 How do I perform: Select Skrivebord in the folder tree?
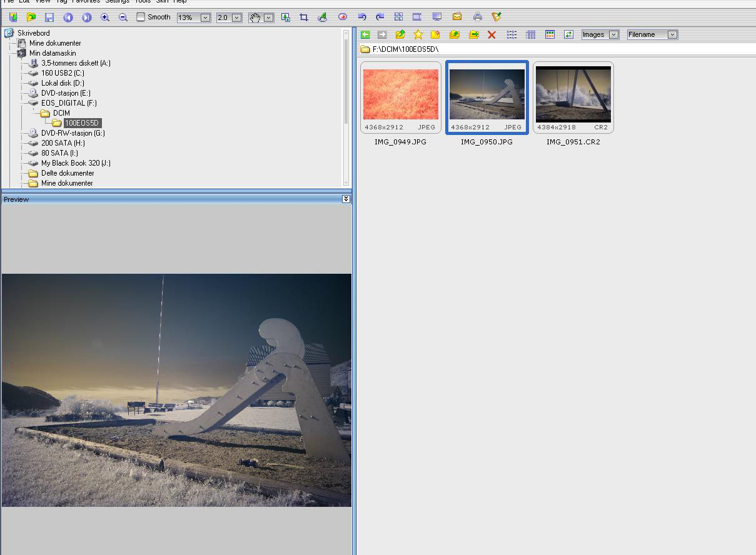[34, 33]
